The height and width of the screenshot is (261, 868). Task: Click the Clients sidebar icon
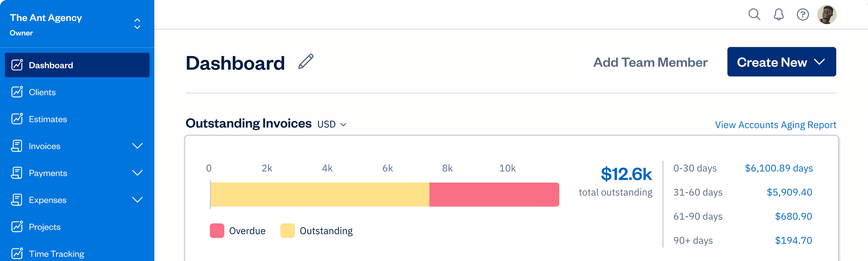click(17, 92)
